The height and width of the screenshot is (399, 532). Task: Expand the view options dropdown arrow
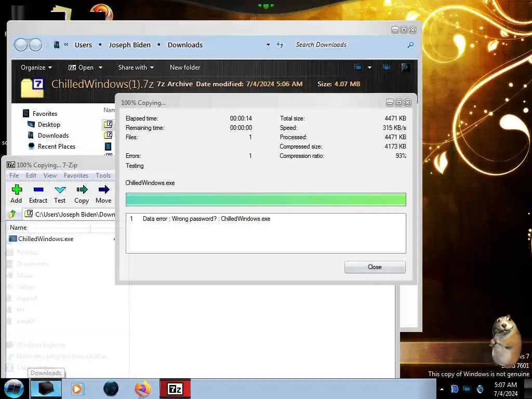tap(369, 68)
